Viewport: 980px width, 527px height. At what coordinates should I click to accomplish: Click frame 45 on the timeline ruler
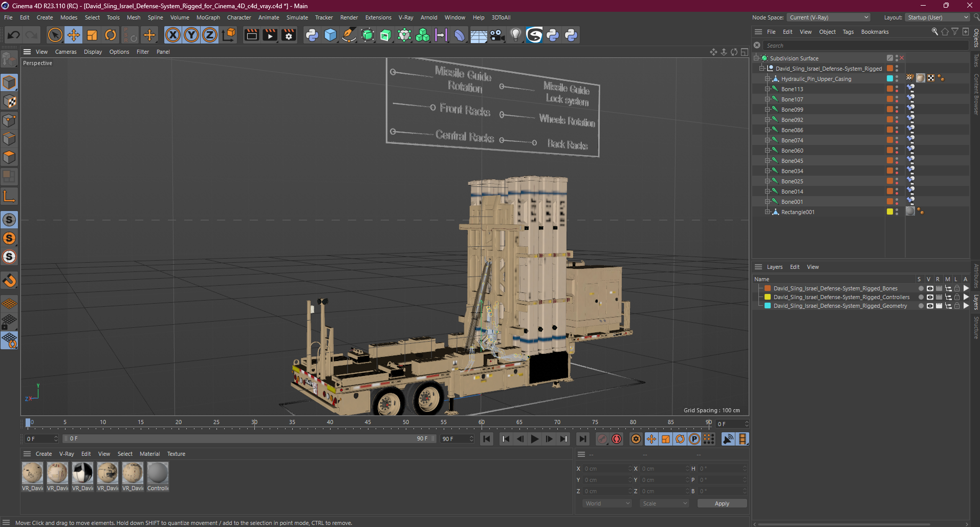point(368,423)
